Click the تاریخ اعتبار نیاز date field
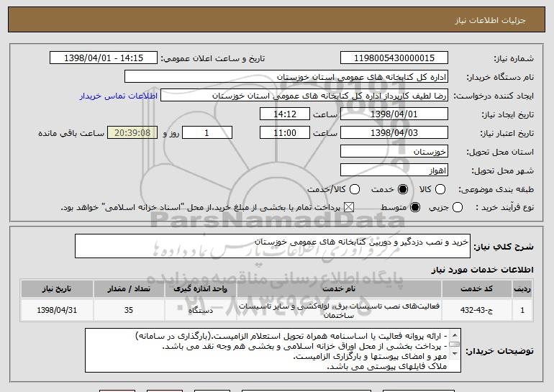Image resolution: width=554 pixels, height=392 pixels. (x=394, y=133)
